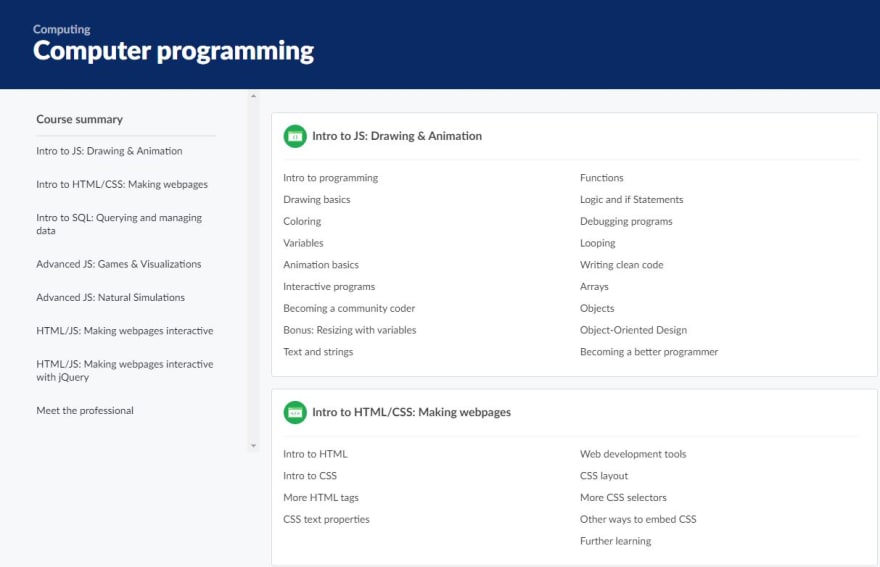Click the sidebar scrollbar down arrow

pyautogui.click(x=253, y=446)
